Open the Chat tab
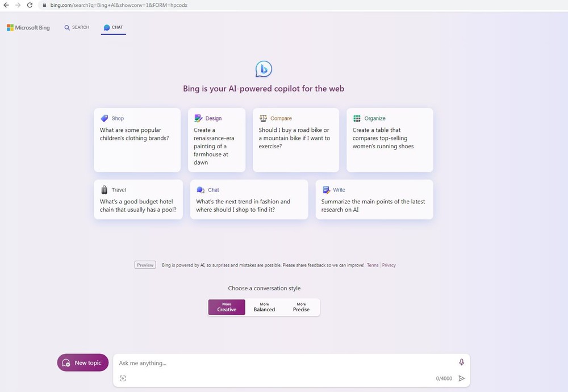Image resolution: width=568 pixels, height=392 pixels. click(x=114, y=27)
